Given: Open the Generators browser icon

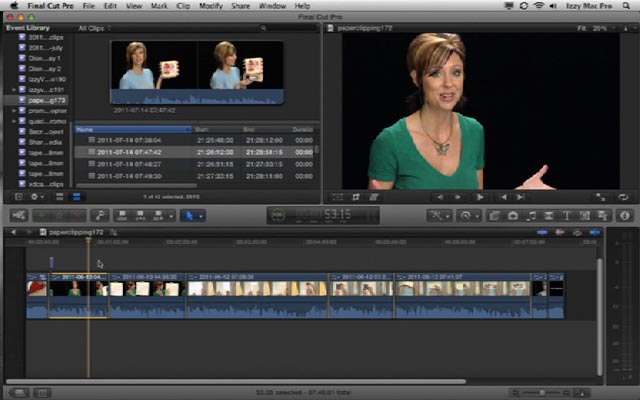Looking at the screenshot, I should click(x=585, y=216).
